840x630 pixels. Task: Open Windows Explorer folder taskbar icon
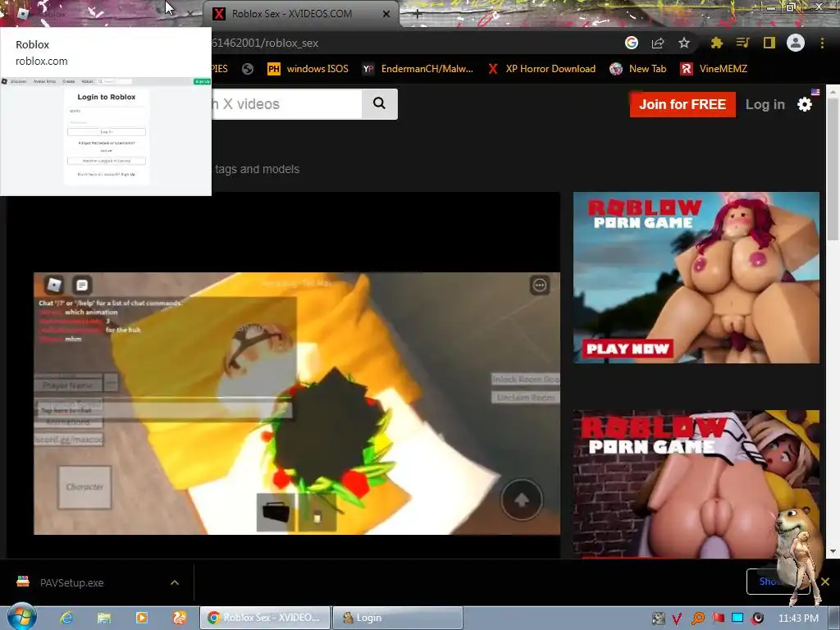104,618
